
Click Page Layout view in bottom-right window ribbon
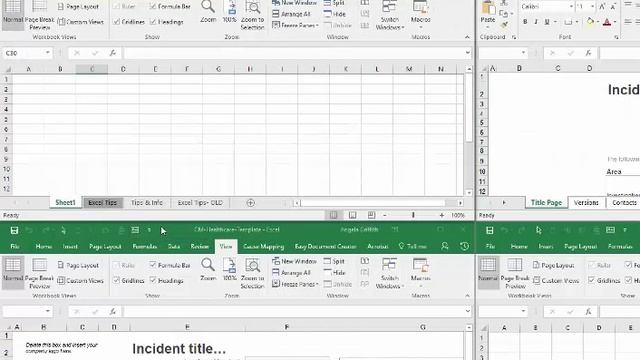point(553,265)
